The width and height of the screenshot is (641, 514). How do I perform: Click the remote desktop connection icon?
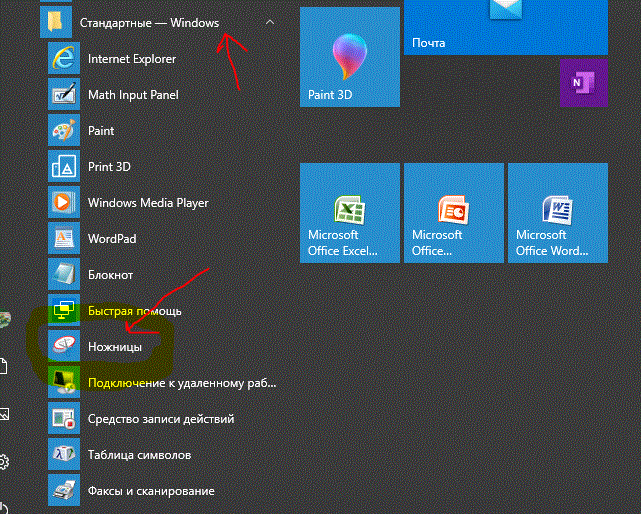64,382
